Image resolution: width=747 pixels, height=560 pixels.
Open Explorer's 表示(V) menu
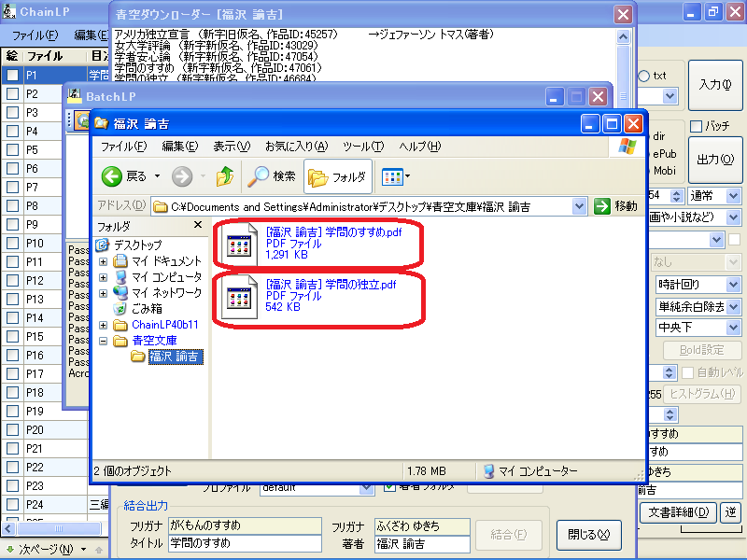[x=232, y=147]
